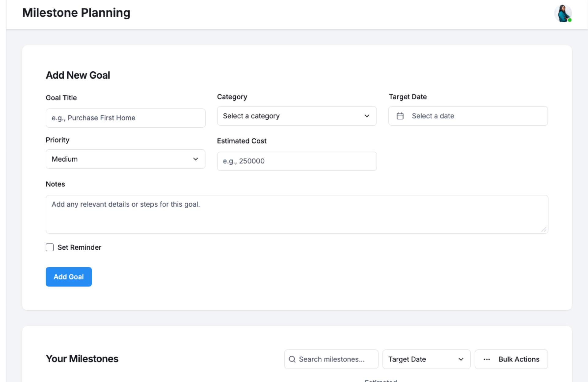
Task: Click the Priority dropdown chevron arrow
Action: (x=195, y=159)
